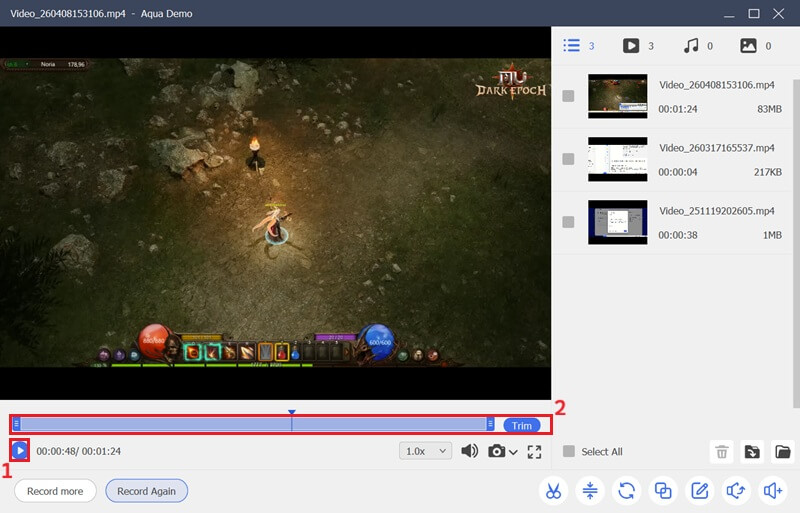The height and width of the screenshot is (513, 800).
Task: Open the scissors clip tool
Action: coord(553,491)
